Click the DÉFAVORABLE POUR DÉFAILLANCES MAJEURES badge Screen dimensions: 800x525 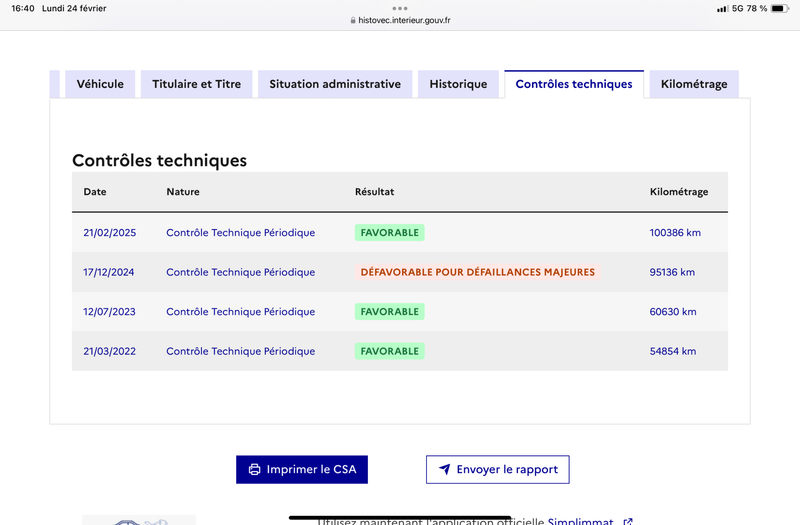(x=477, y=272)
